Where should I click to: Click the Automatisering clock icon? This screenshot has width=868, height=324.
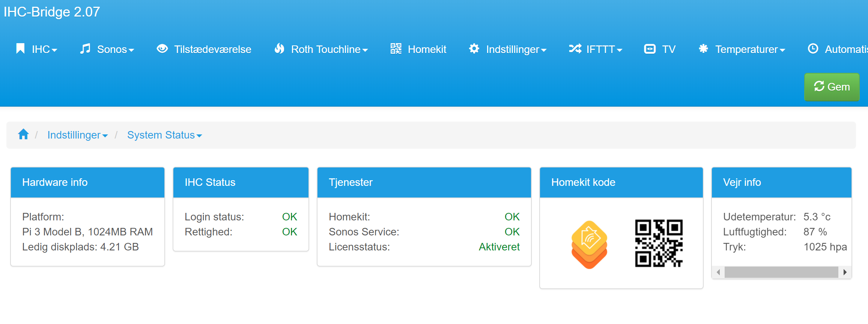pos(812,49)
